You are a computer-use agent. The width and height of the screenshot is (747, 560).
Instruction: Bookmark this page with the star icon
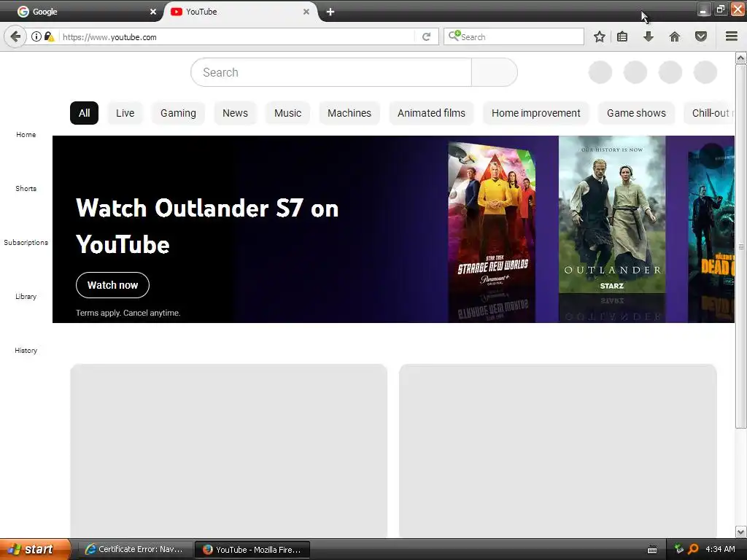[600, 36]
